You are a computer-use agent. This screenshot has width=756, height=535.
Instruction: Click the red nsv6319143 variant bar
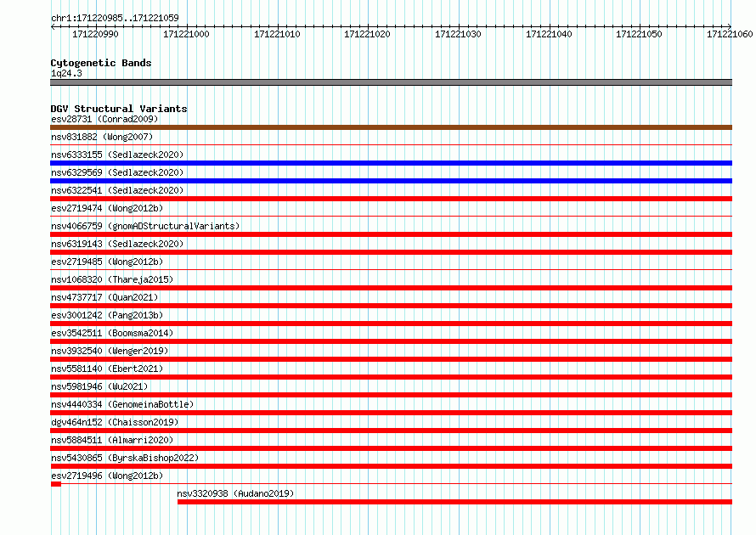coord(391,252)
